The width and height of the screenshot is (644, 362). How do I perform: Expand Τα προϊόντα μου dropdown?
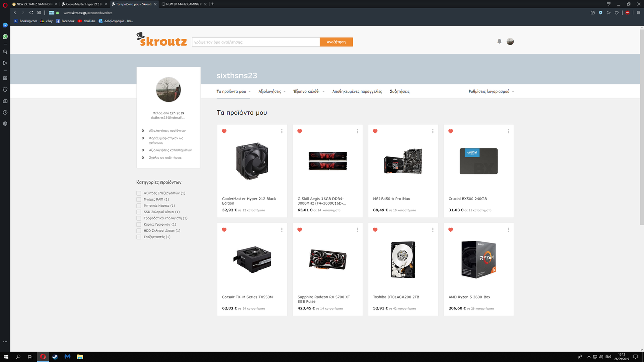(x=233, y=92)
